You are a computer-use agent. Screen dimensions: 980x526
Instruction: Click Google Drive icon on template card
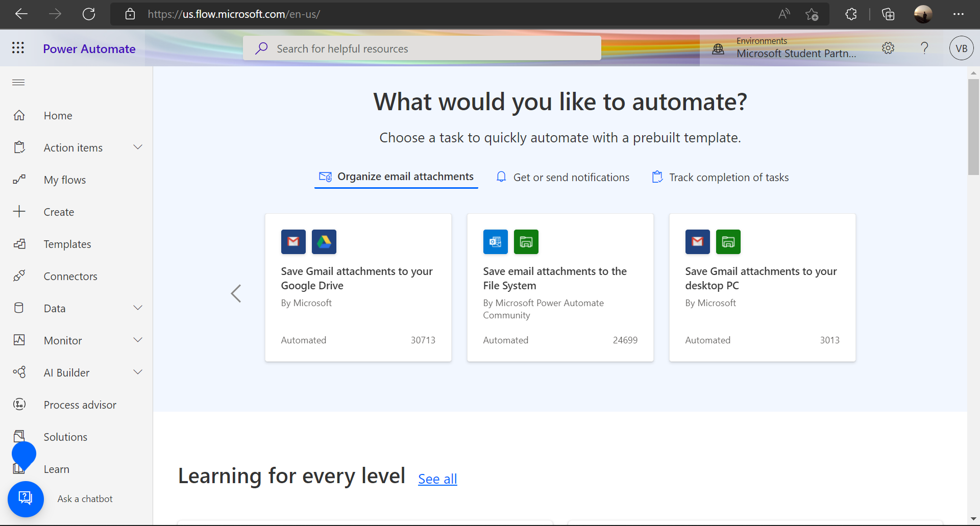tap(324, 242)
